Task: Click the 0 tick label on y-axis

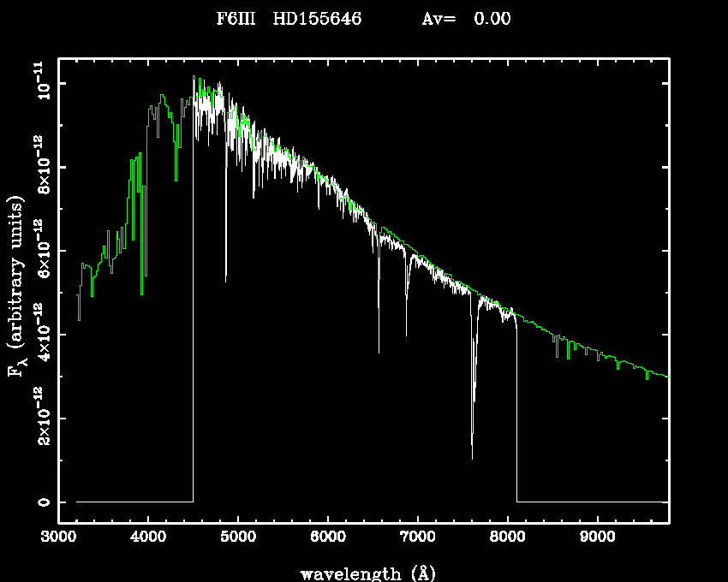Action: (x=42, y=502)
